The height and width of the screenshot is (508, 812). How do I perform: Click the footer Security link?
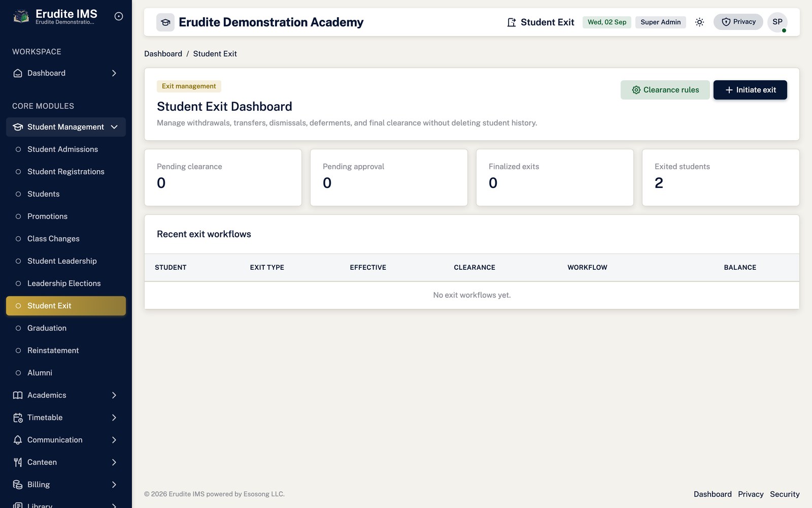click(785, 494)
